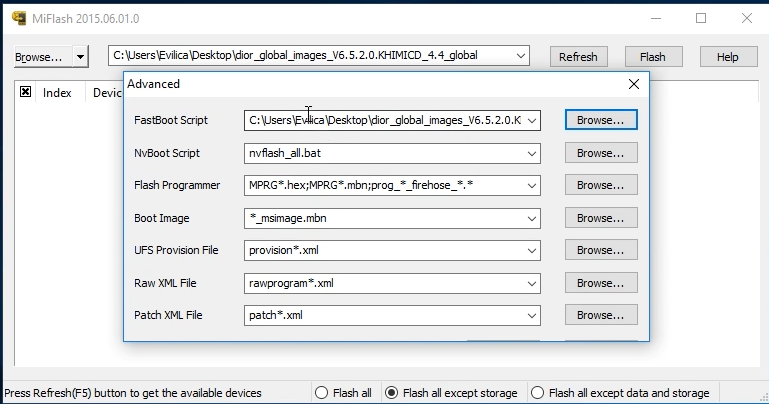
Task: Browse for the UFS Provision File
Action: coord(601,250)
